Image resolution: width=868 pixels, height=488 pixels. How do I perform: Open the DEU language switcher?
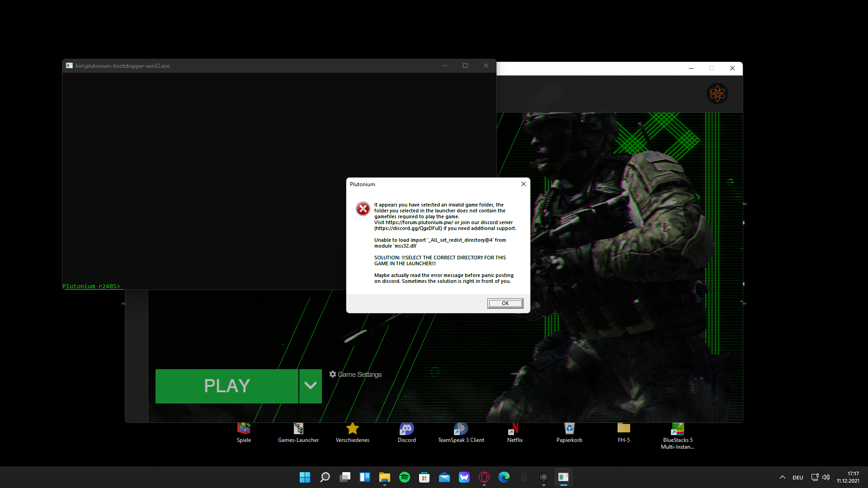tap(797, 478)
